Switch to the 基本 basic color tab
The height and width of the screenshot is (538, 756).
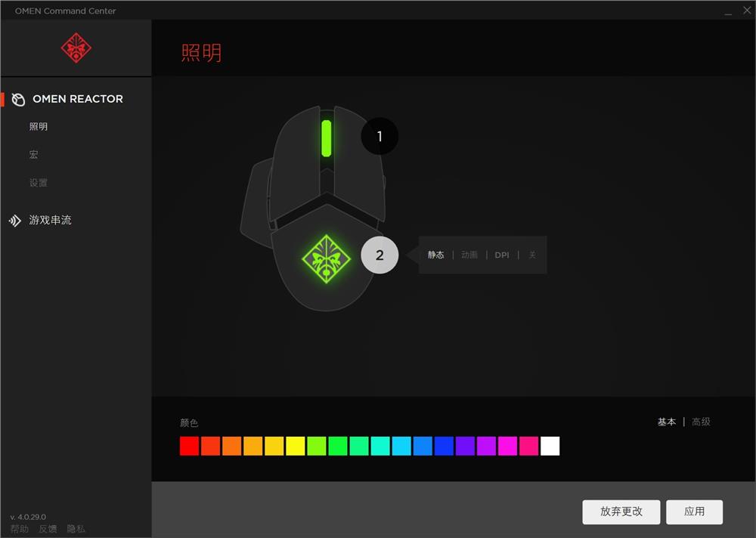click(667, 422)
